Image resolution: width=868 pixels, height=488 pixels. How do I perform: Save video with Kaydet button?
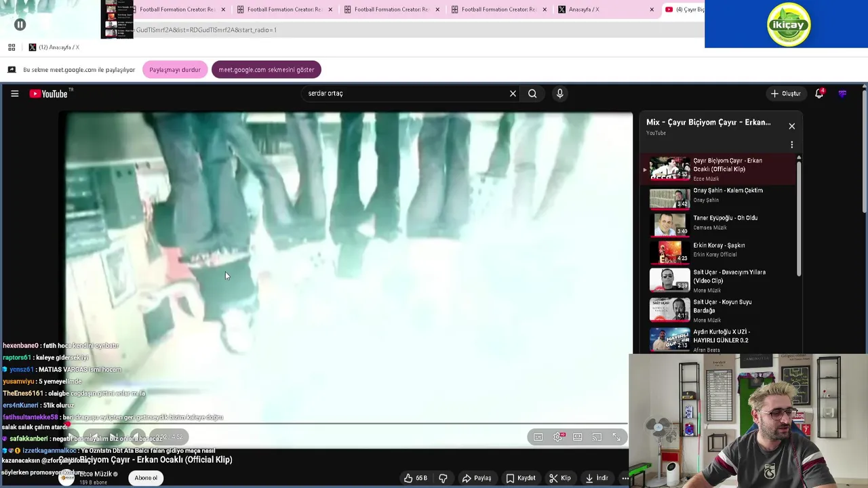tap(521, 478)
